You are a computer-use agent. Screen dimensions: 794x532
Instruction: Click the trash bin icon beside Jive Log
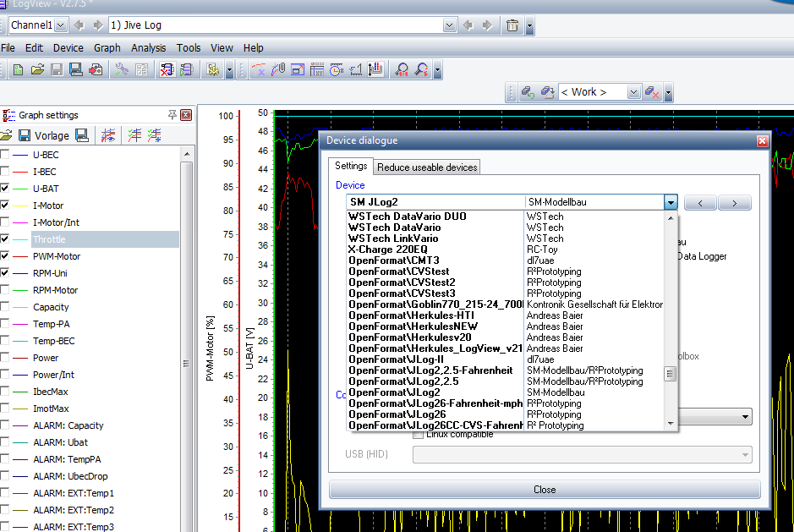(x=512, y=25)
